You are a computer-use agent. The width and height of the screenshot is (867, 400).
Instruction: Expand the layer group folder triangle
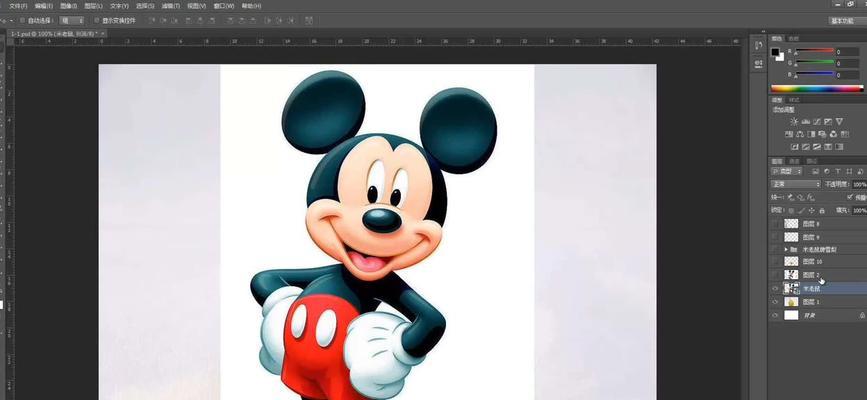pyautogui.click(x=786, y=250)
